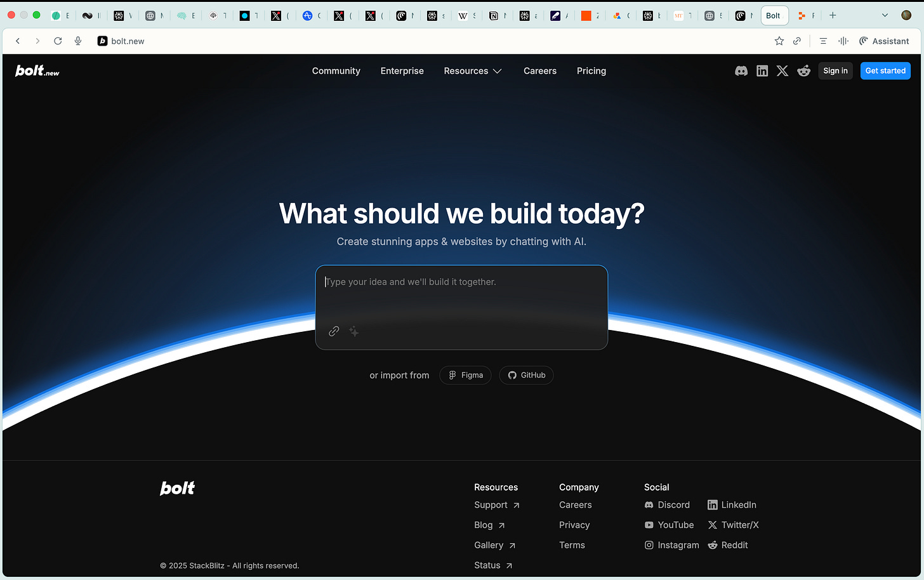Viewport: 924px width, 580px height.
Task: Import from Figma button
Action: [465, 375]
